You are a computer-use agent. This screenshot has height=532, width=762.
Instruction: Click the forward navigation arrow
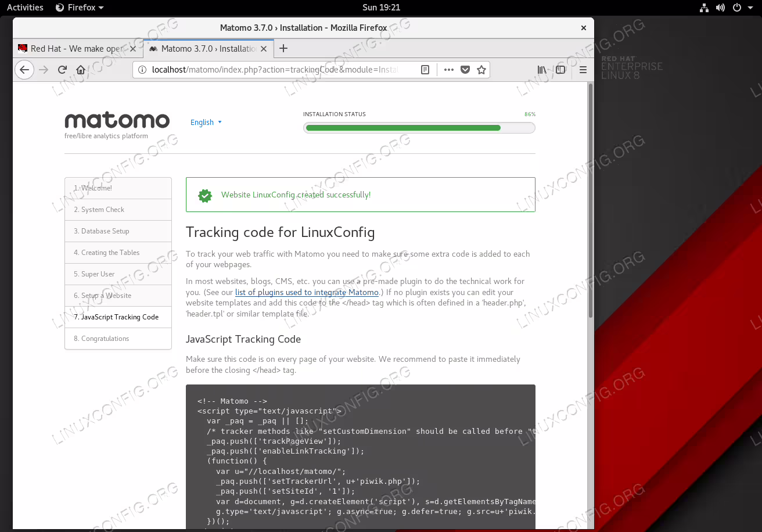pyautogui.click(x=44, y=70)
